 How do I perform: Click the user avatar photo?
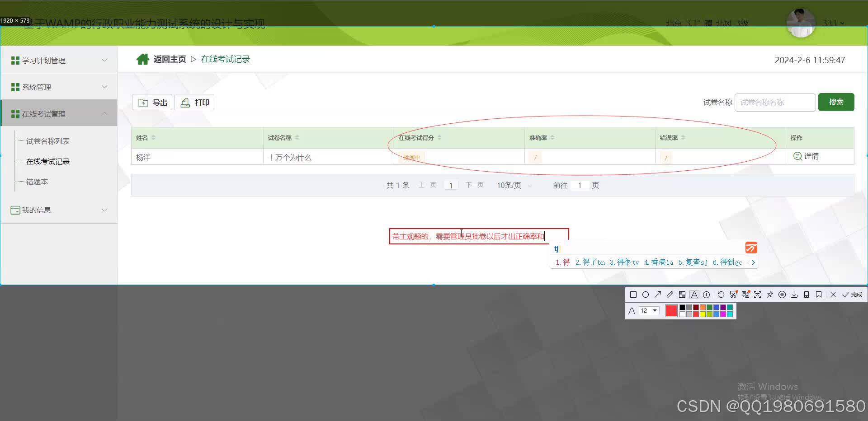pyautogui.click(x=801, y=23)
